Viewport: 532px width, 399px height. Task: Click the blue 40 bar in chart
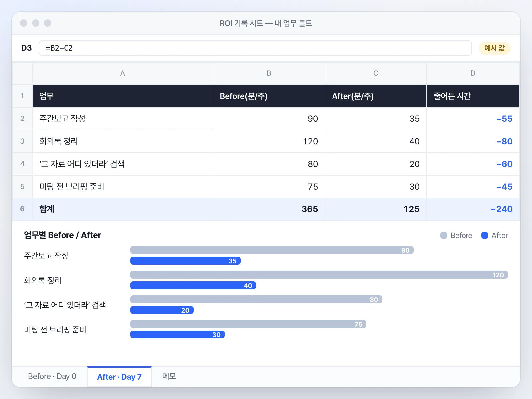coord(193,285)
